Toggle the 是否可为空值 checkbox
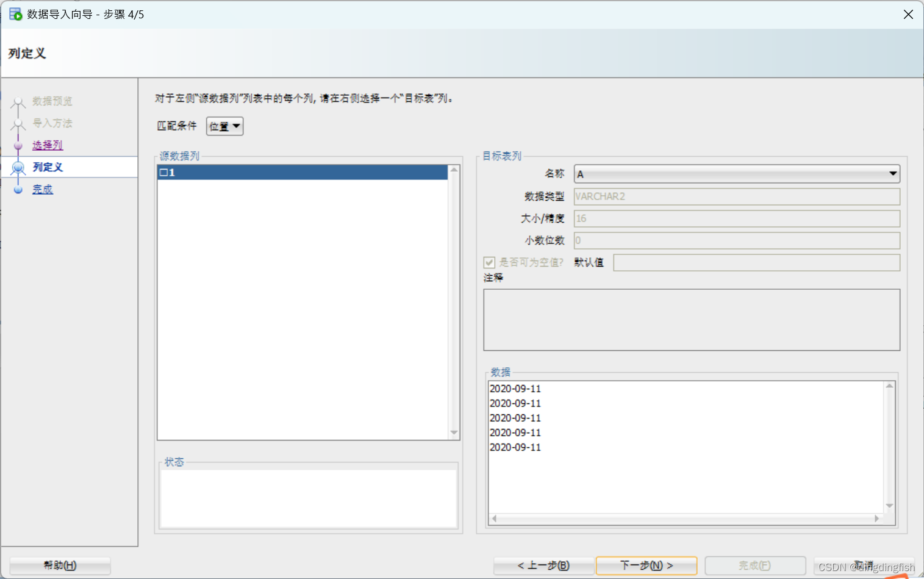This screenshot has height=579, width=924. (x=489, y=262)
